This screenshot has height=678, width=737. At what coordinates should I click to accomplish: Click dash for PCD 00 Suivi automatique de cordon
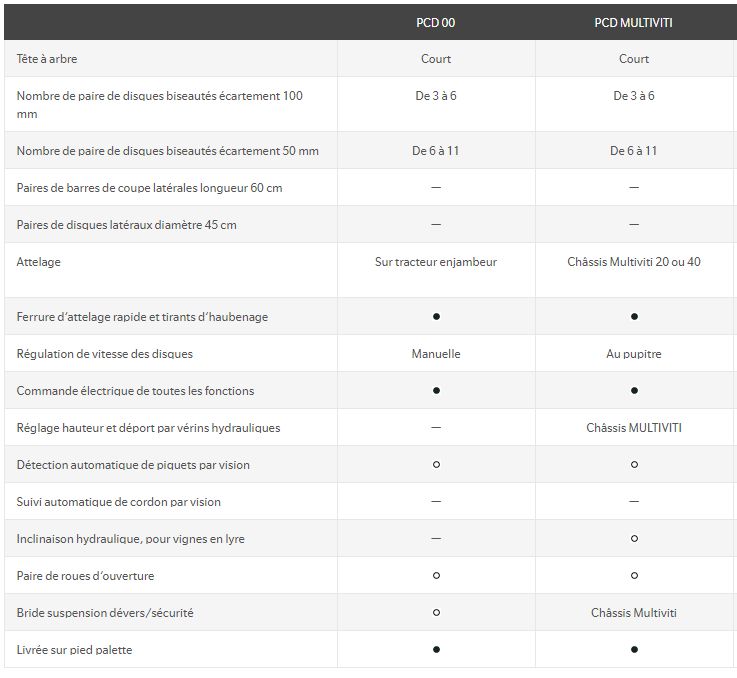(436, 502)
